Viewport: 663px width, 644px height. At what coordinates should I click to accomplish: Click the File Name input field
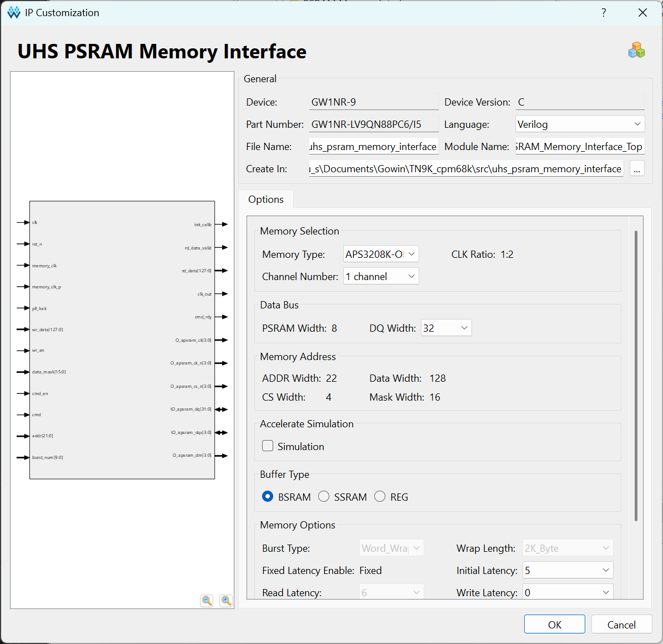pyautogui.click(x=374, y=146)
